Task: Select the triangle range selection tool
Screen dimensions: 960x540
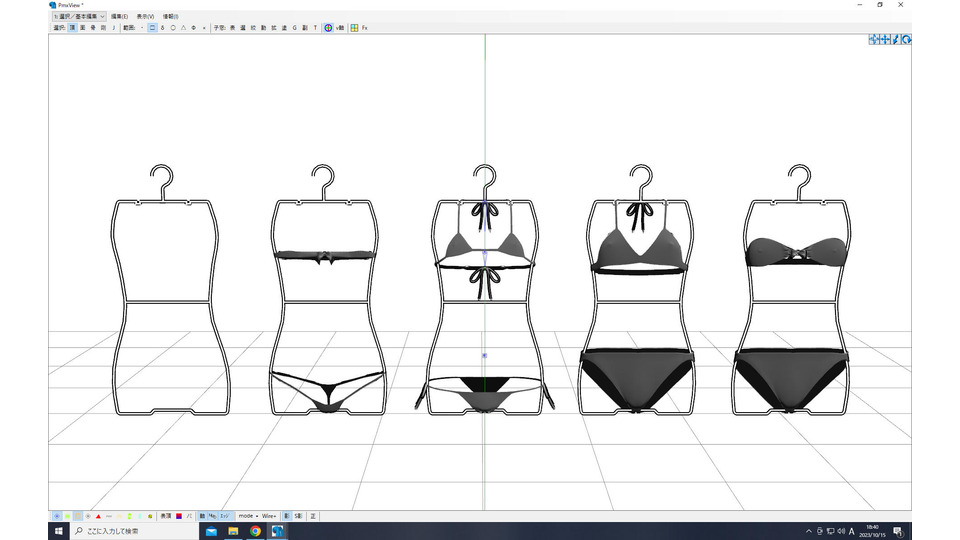Action: coord(184,28)
